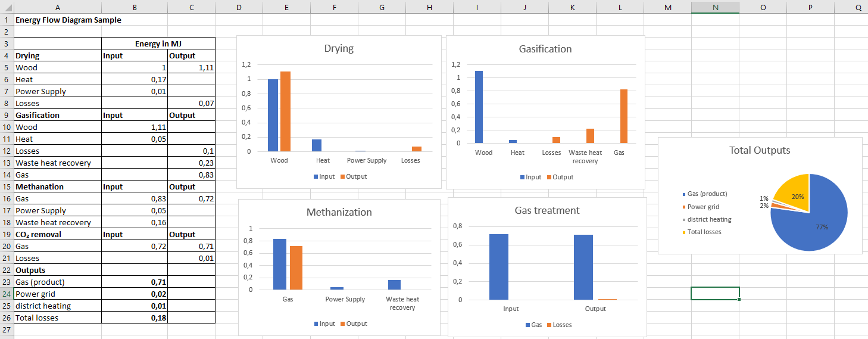Image resolution: width=868 pixels, height=339 pixels.
Task: Click column header B
Action: (x=135, y=7)
